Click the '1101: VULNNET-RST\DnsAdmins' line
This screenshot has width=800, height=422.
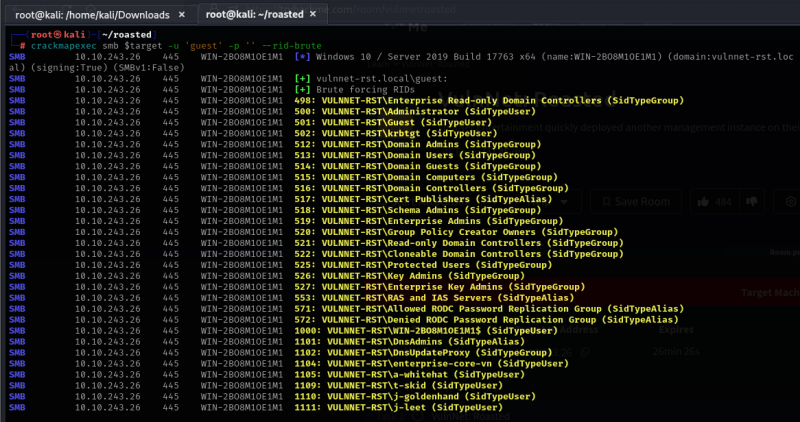click(409, 342)
